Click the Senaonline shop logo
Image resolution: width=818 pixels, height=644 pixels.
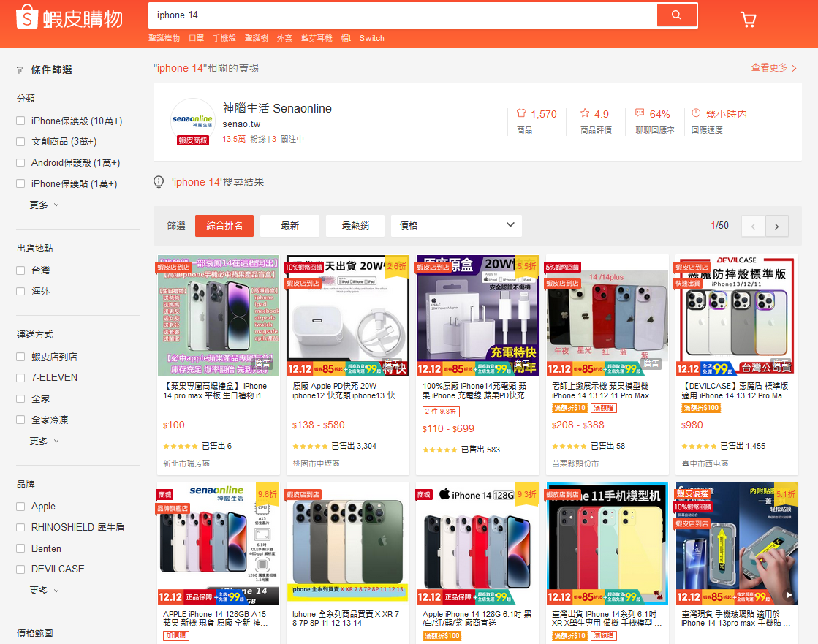[192, 118]
